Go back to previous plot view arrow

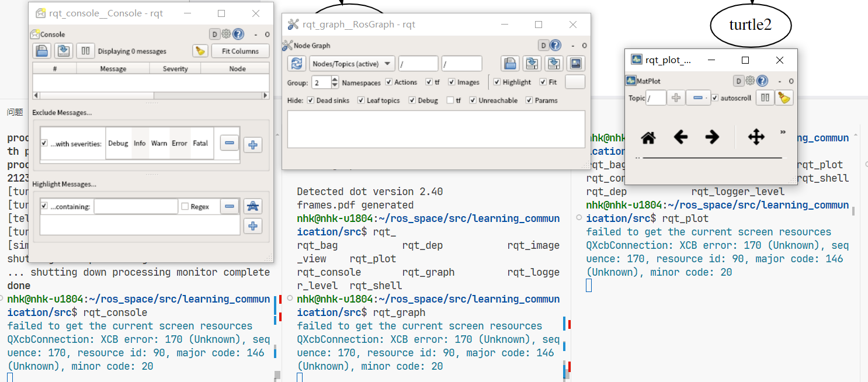point(680,137)
